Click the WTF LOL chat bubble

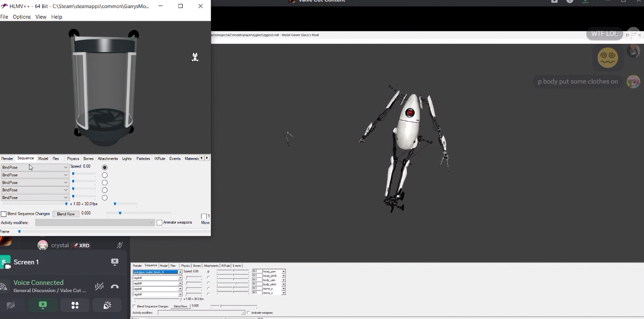[x=604, y=34]
